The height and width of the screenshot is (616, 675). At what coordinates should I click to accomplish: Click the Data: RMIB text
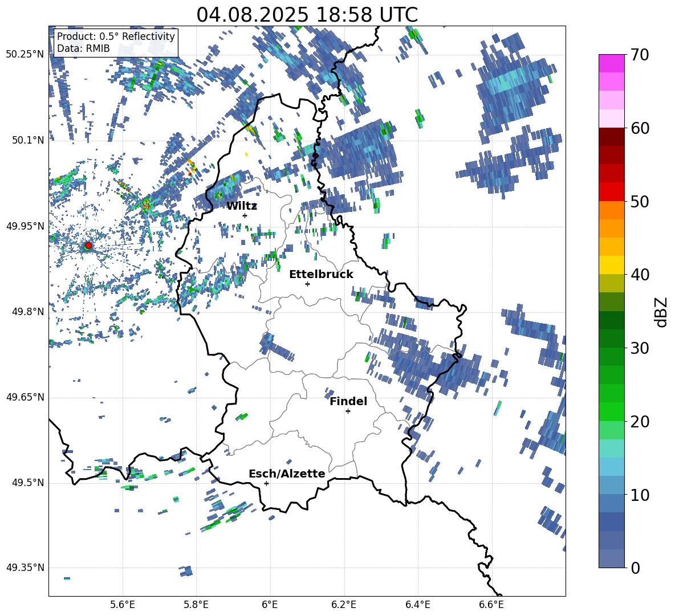point(83,48)
